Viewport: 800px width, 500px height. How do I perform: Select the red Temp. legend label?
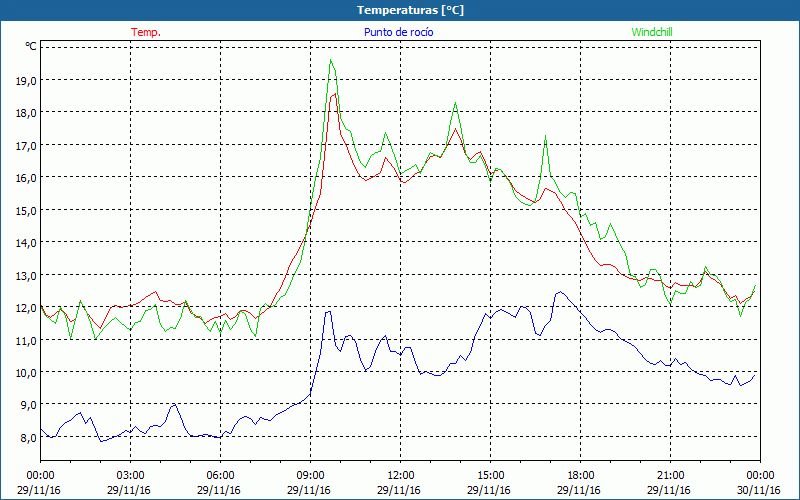tap(146, 32)
